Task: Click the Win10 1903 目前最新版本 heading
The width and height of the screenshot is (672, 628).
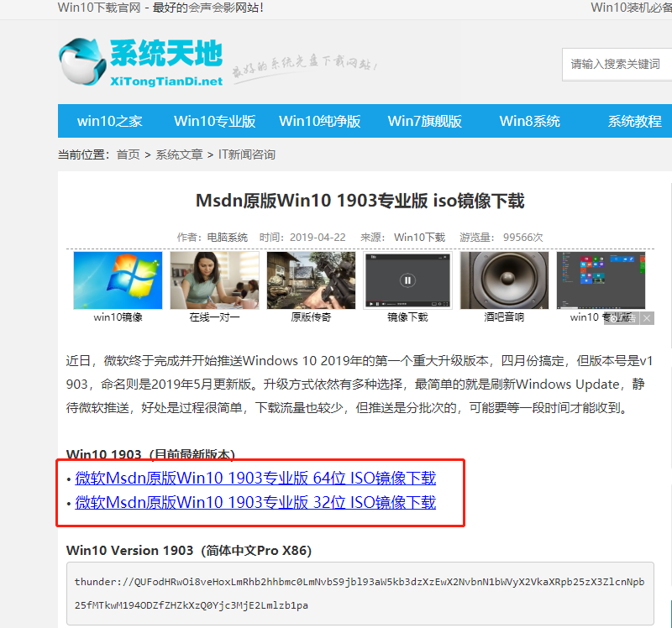Action: pos(150,453)
